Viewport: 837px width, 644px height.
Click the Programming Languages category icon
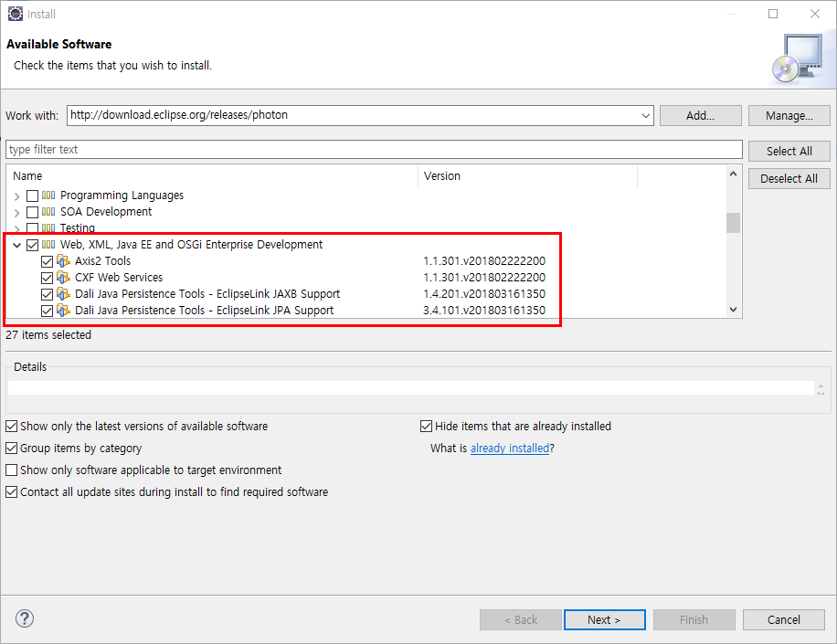[x=48, y=195]
